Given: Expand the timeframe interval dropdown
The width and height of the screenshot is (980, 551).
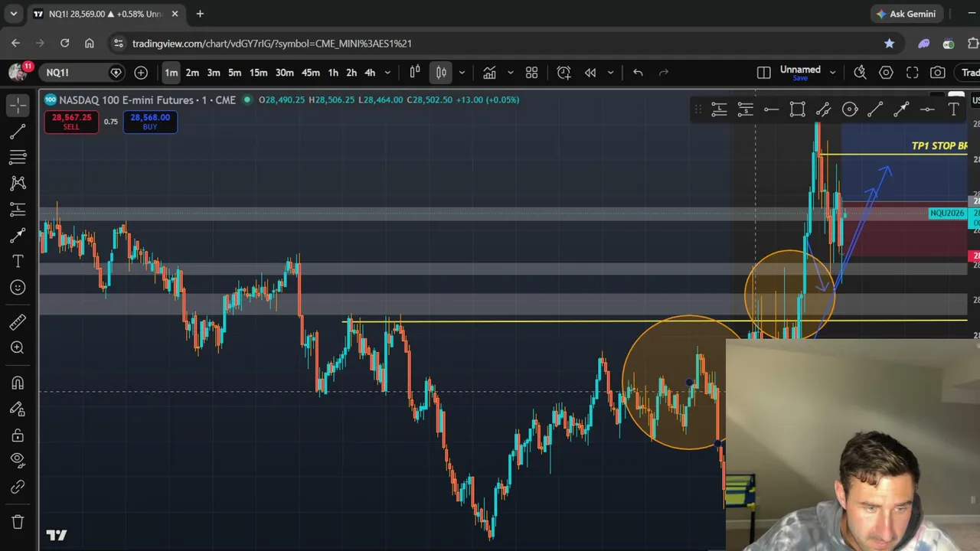Looking at the screenshot, I should (x=387, y=73).
